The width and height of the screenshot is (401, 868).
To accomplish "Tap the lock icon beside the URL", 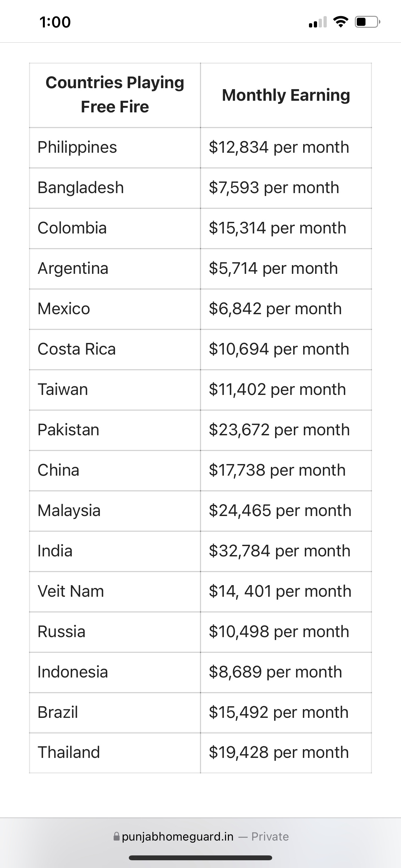I will pyautogui.click(x=117, y=836).
